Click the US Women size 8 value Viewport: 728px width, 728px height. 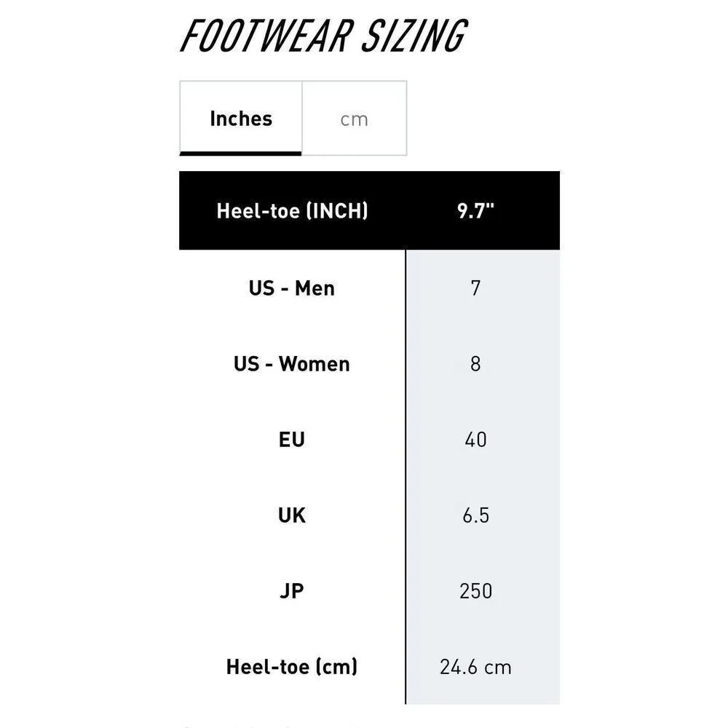click(475, 364)
